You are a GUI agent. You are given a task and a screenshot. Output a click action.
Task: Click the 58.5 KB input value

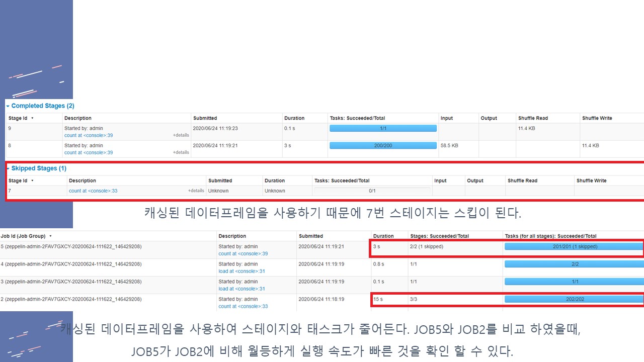click(449, 145)
